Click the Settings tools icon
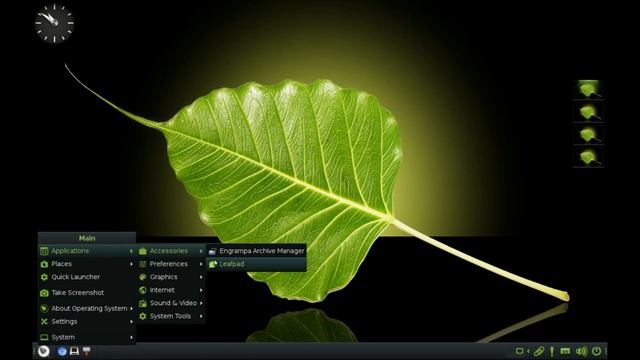The image size is (640, 360). coord(44,322)
